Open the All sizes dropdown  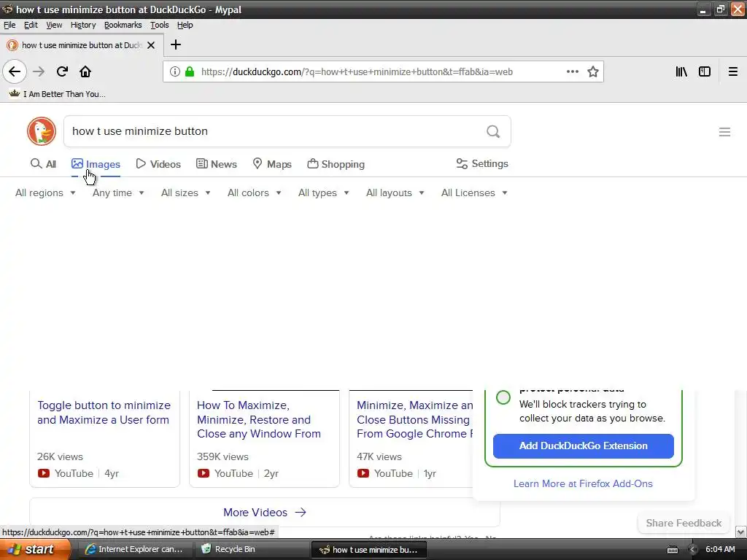pyautogui.click(x=186, y=192)
